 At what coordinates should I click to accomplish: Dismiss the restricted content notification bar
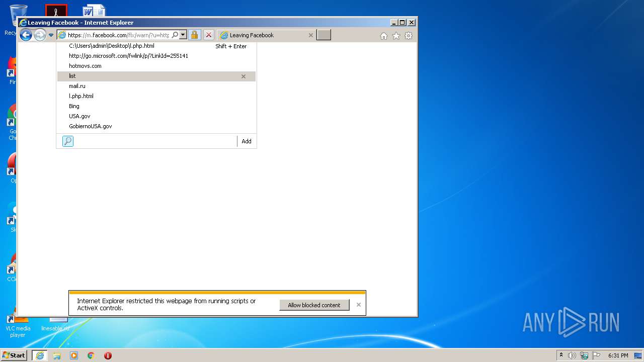359,305
